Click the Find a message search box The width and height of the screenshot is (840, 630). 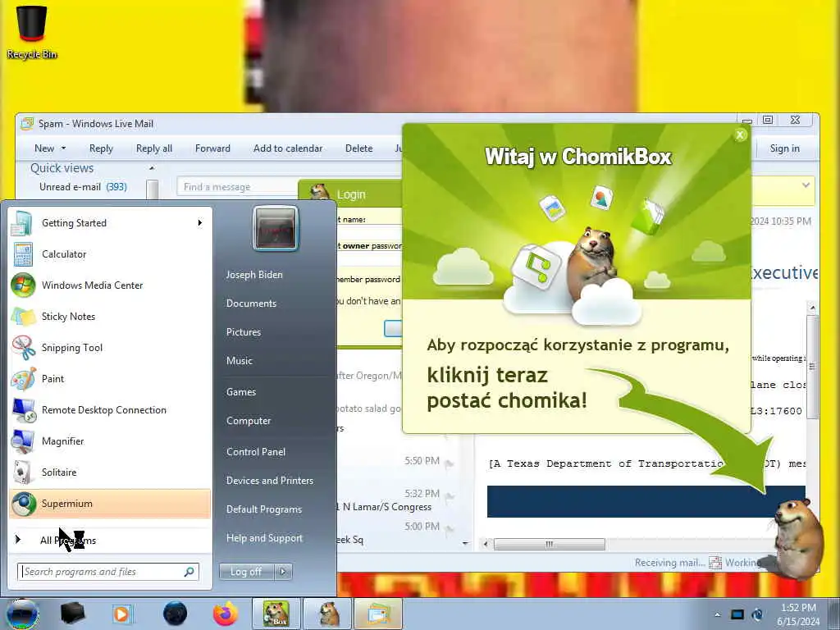click(x=237, y=187)
